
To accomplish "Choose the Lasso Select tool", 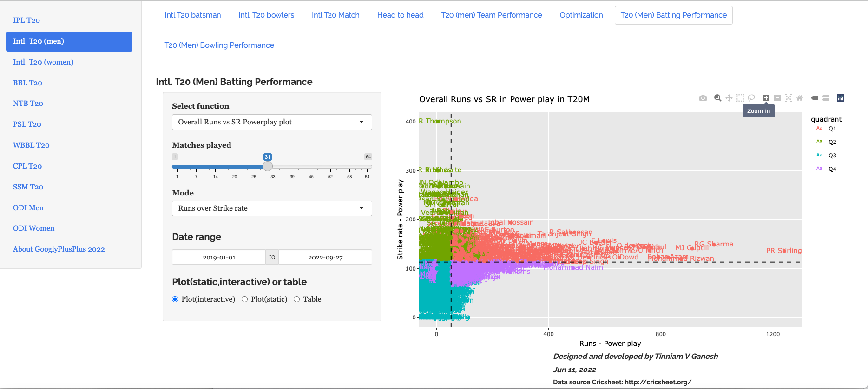I will coord(751,98).
